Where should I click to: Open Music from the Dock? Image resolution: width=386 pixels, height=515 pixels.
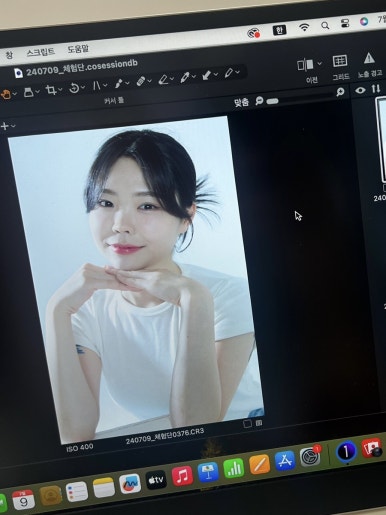(182, 476)
